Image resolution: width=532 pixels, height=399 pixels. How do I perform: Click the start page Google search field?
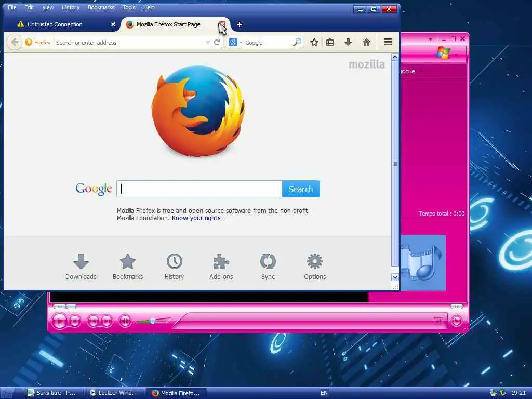tap(199, 189)
